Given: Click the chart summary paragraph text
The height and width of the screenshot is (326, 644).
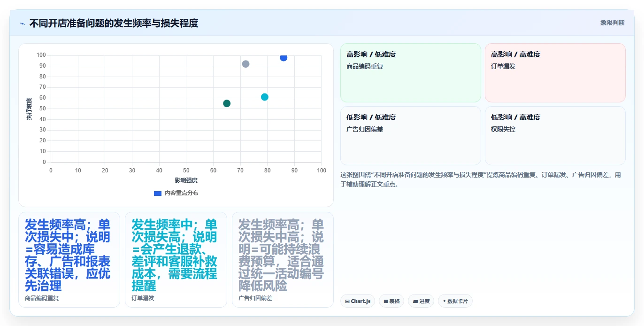Looking at the screenshot, I should pyautogui.click(x=481, y=179).
